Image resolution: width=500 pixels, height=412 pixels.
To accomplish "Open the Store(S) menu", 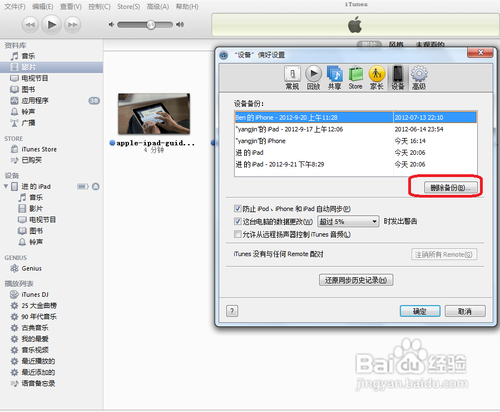I will (x=129, y=7).
